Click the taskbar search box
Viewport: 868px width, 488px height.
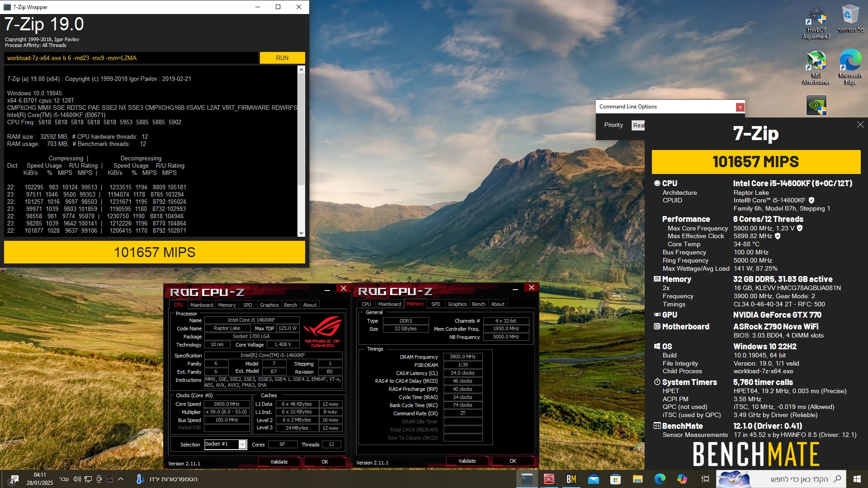click(x=781, y=479)
